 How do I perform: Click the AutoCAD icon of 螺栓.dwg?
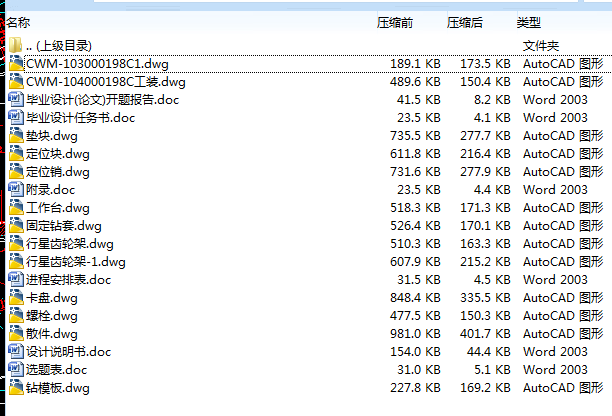click(x=16, y=315)
